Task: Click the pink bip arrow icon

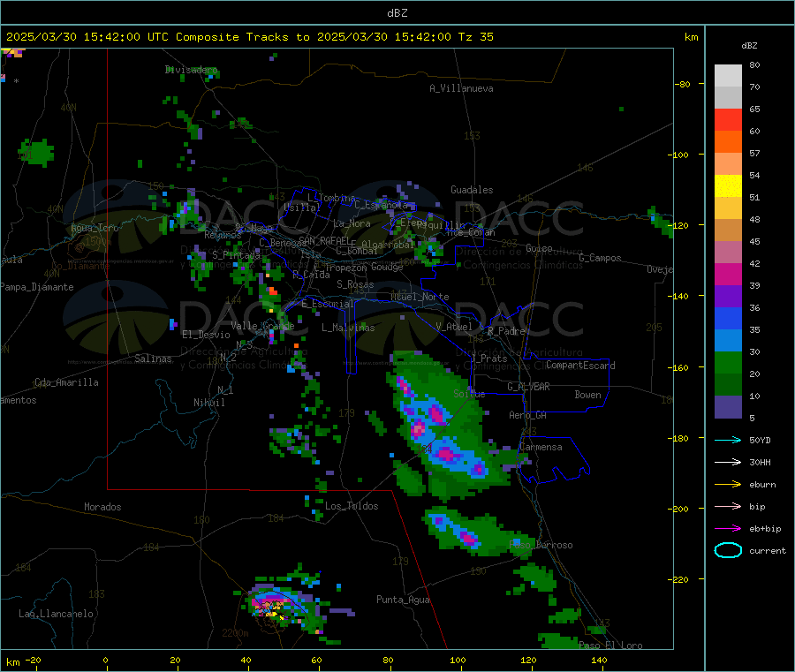Action: (x=728, y=506)
